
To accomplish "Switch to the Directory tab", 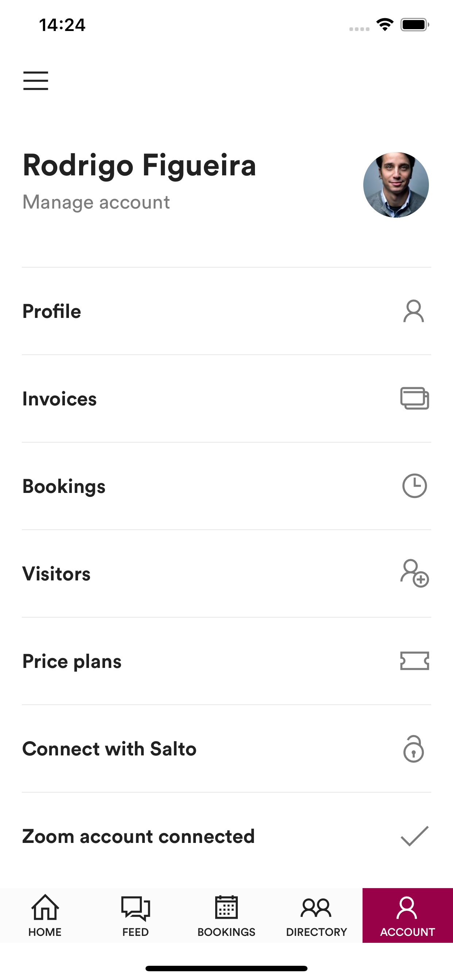I will (x=317, y=915).
